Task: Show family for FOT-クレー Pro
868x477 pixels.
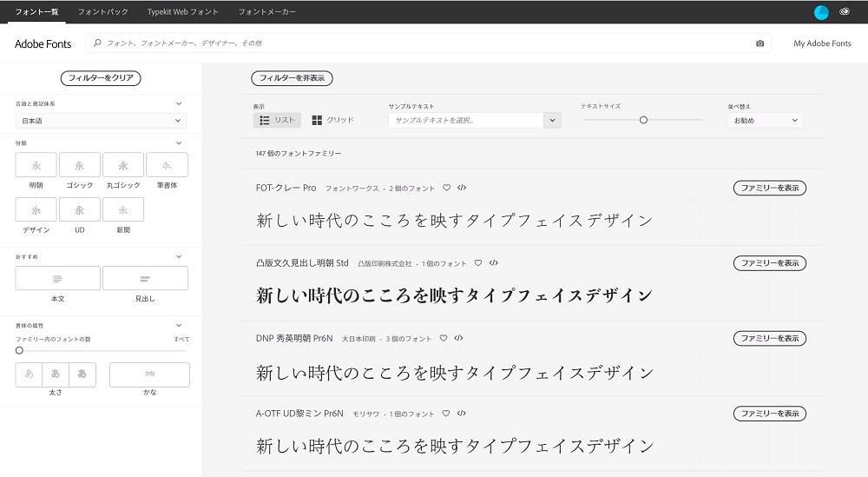Action: [769, 188]
